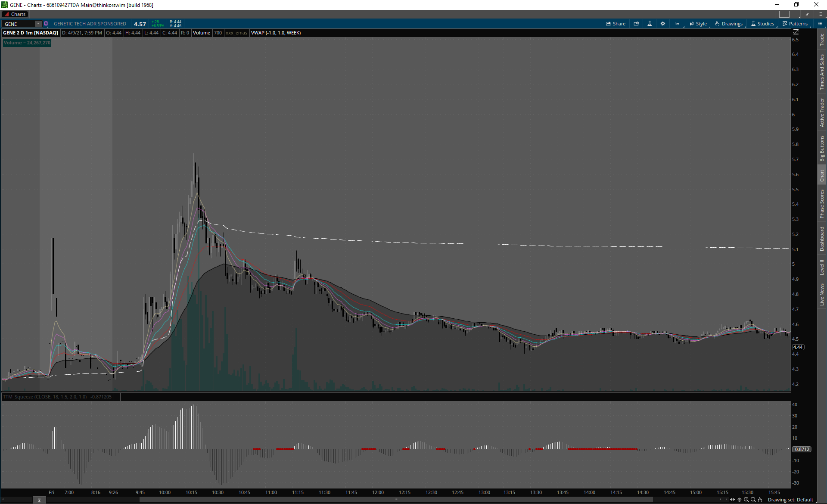
Task: Click the zoom in magnifier icon
Action: (746, 500)
